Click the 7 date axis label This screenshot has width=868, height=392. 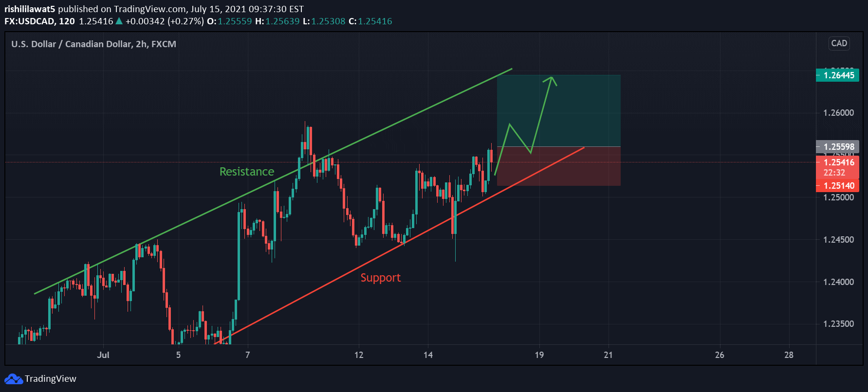click(x=247, y=355)
